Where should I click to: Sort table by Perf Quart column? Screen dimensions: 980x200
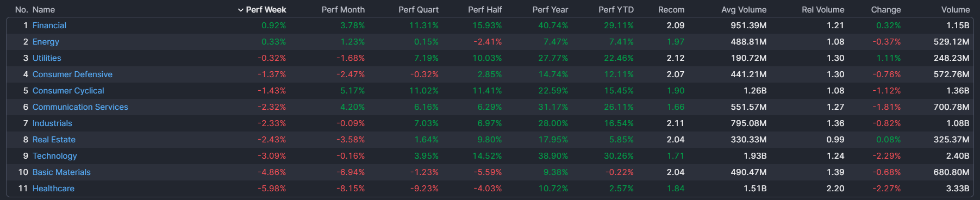[x=418, y=10]
